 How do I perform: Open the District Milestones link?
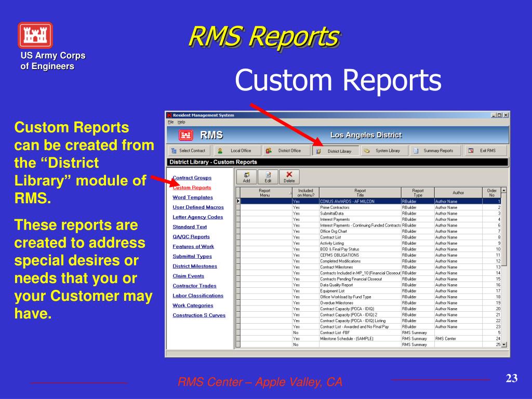pos(195,267)
